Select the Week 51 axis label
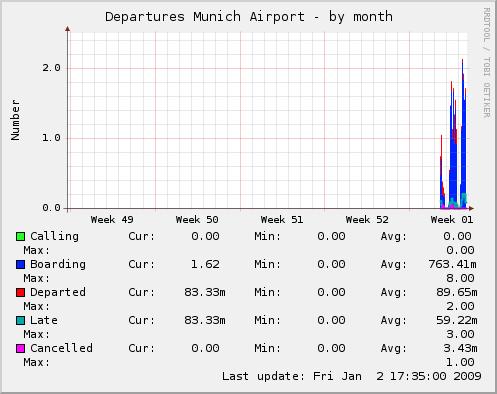The width and height of the screenshot is (497, 394). tap(282, 220)
